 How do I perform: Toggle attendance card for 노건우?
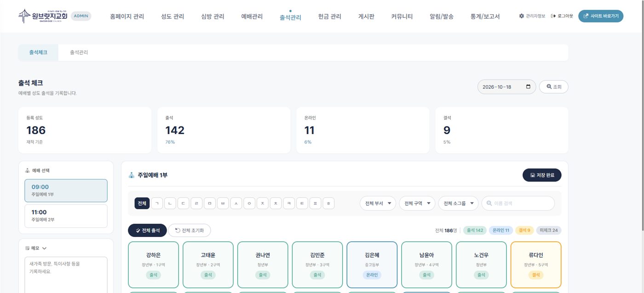(481, 265)
